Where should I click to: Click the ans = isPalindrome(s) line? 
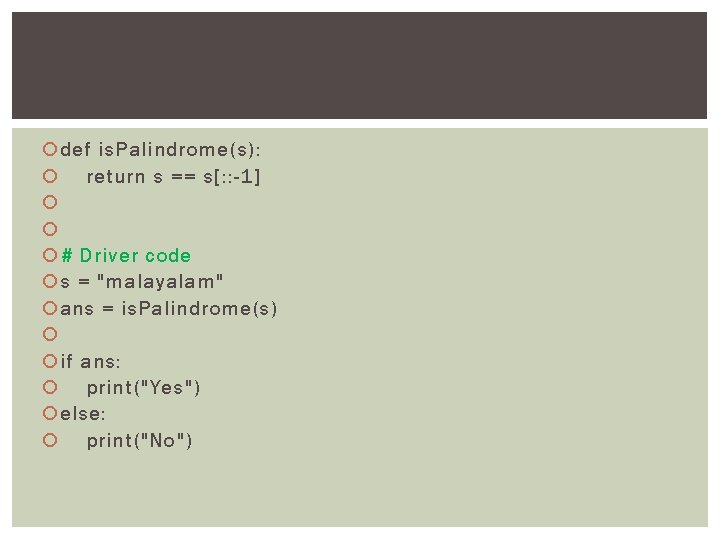(x=169, y=309)
